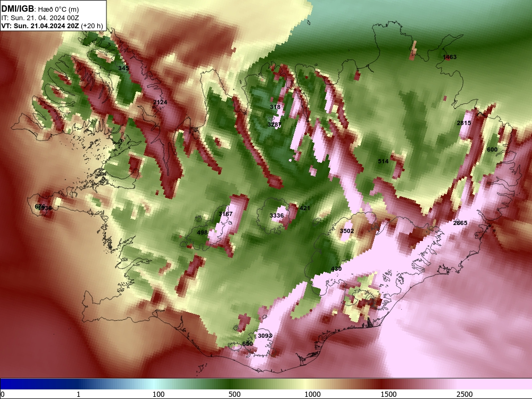Click the map value 514

(383, 161)
